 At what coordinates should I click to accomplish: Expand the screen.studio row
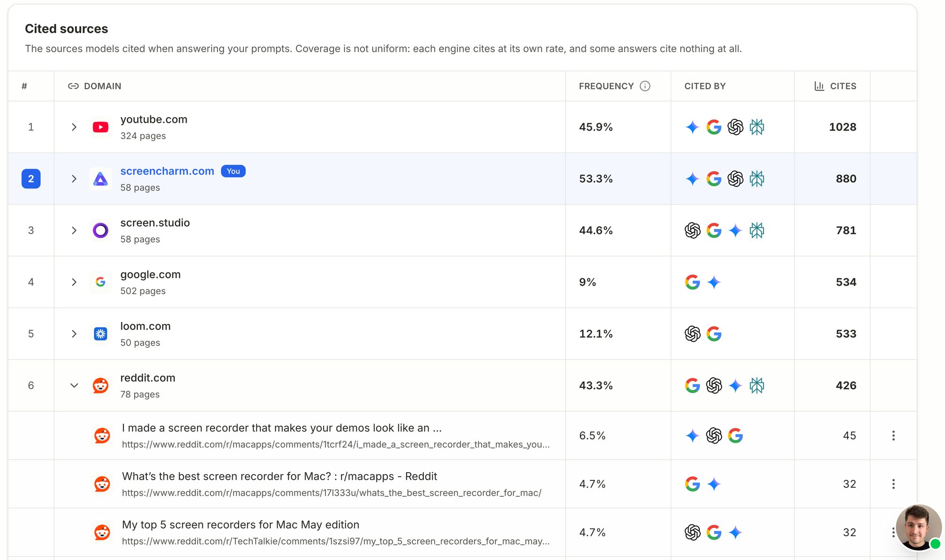(74, 230)
